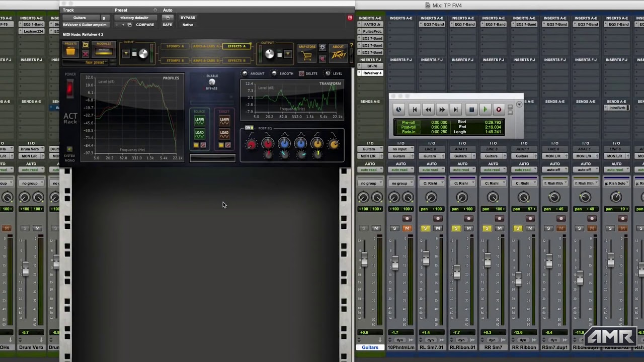The image size is (644, 362).
Task: Open the 'no input' selector on 10PhntmLm
Action: coord(400,149)
